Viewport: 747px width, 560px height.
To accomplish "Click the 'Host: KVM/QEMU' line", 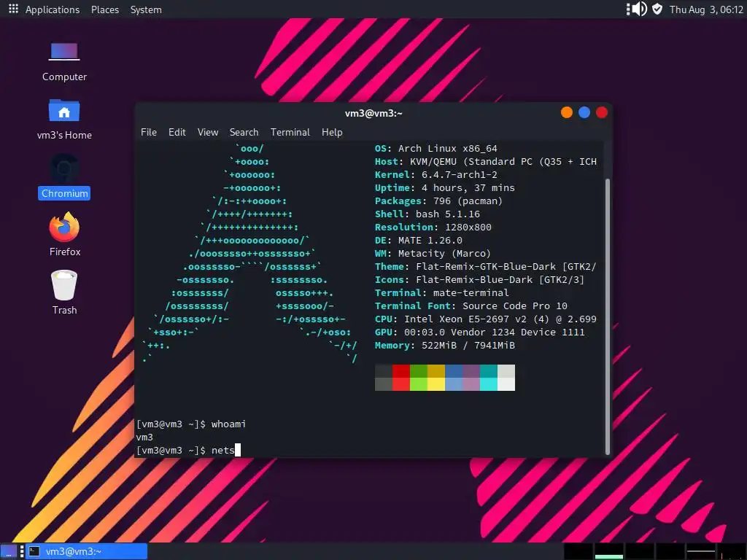I will [485, 161].
